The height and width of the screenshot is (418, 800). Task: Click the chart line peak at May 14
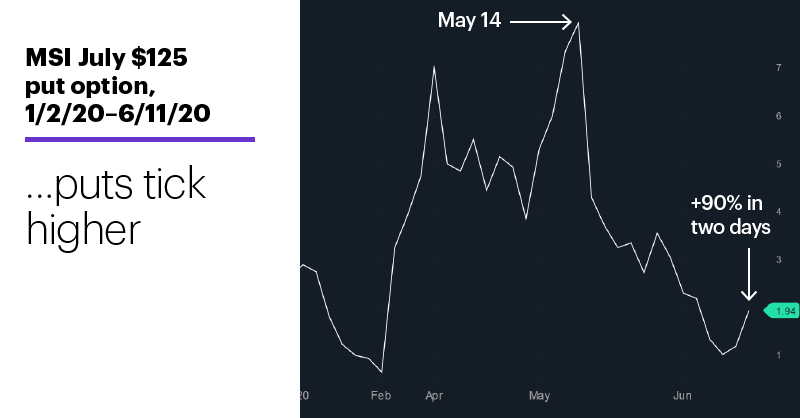(578, 23)
